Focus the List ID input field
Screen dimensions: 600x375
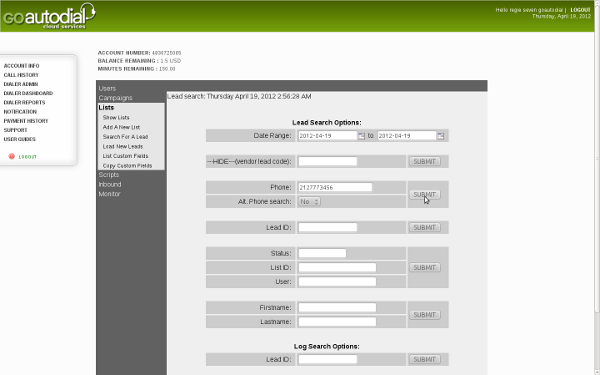pos(337,267)
